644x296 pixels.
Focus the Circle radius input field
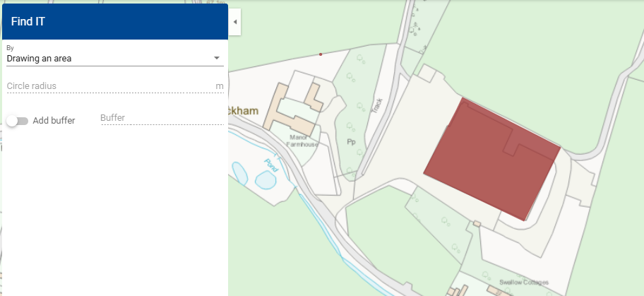point(109,86)
